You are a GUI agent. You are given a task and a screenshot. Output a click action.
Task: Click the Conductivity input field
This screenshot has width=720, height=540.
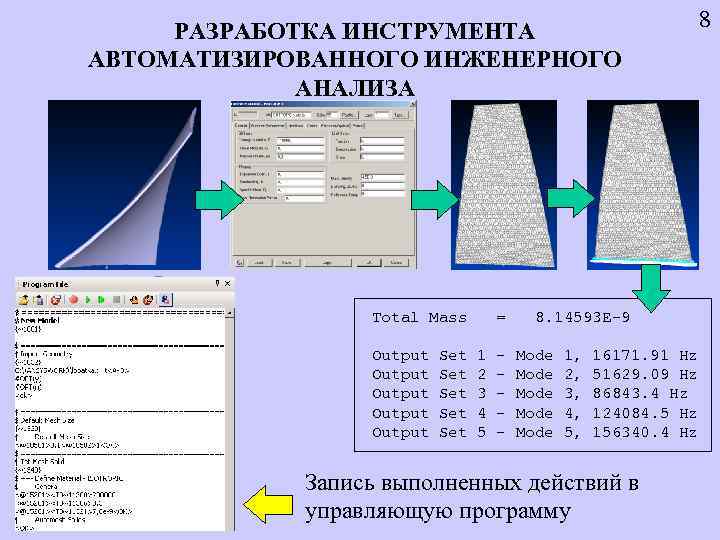(300, 182)
